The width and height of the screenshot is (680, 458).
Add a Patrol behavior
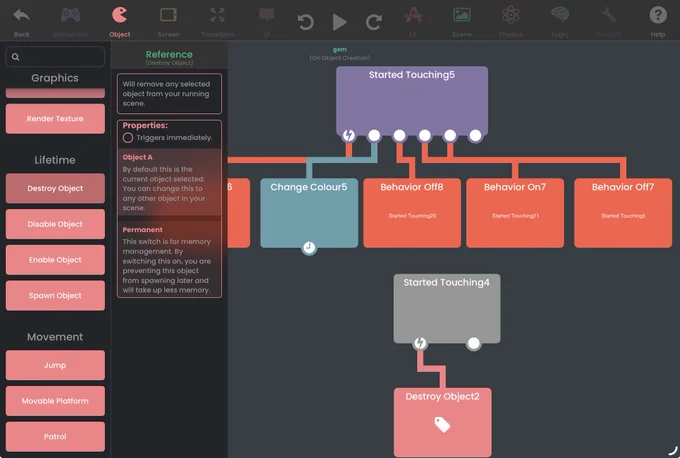coord(55,436)
